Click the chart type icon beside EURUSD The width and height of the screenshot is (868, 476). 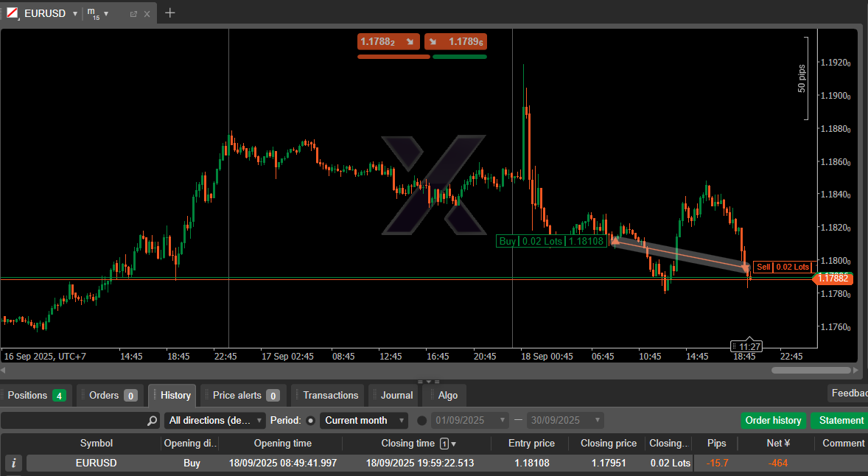(x=13, y=13)
